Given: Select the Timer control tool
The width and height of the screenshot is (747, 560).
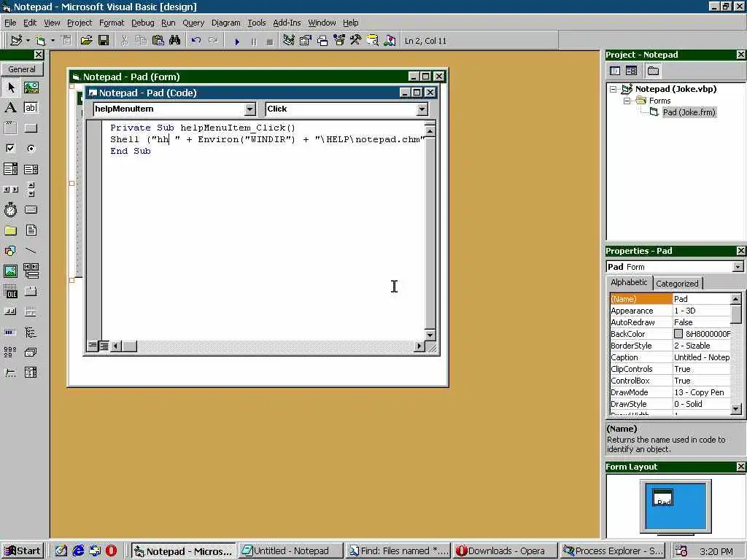Looking at the screenshot, I should pyautogui.click(x=10, y=210).
